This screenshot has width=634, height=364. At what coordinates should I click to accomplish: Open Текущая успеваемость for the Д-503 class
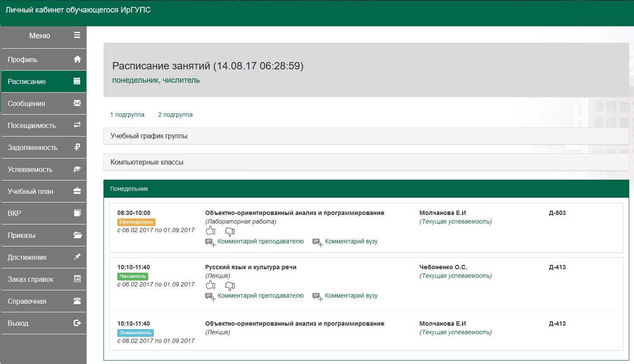pos(456,221)
